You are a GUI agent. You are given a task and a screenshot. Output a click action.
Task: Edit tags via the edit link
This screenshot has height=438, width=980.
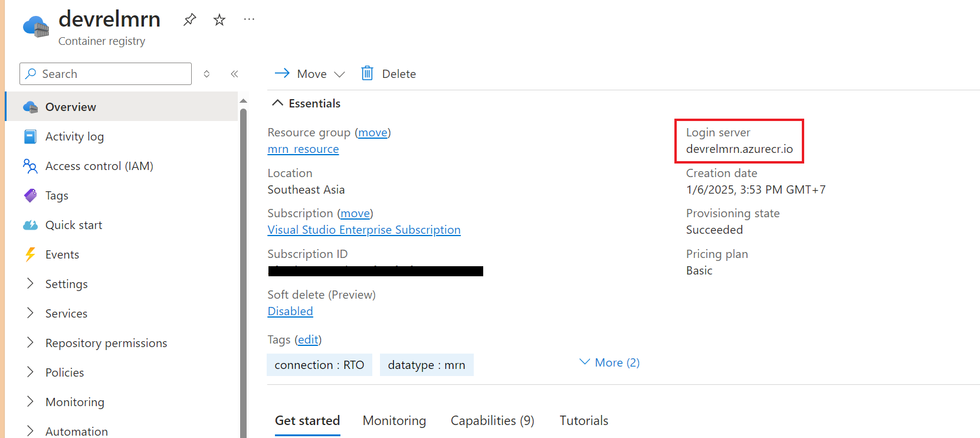(308, 339)
